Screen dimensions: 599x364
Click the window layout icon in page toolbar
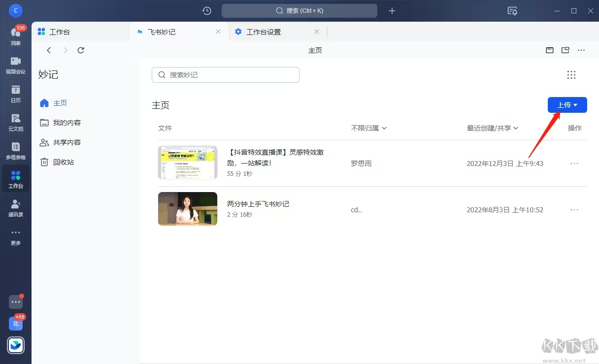pos(550,50)
